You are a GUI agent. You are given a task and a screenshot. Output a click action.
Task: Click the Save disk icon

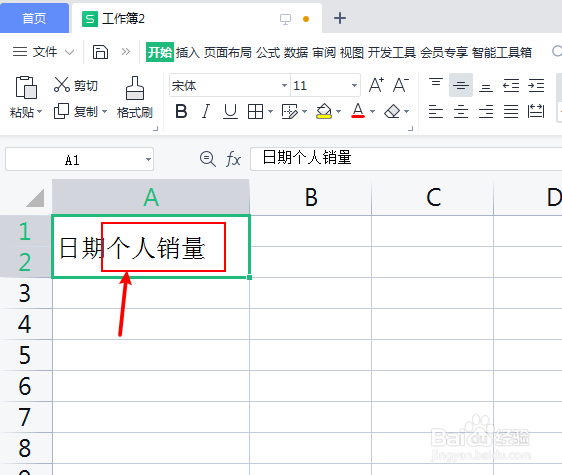coord(100,52)
